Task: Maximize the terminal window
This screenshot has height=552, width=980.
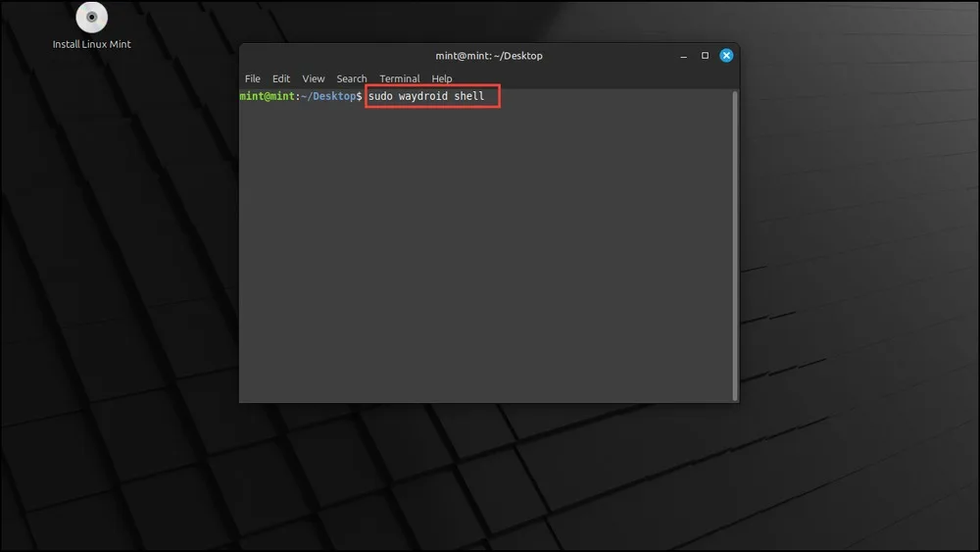Action: coord(705,56)
